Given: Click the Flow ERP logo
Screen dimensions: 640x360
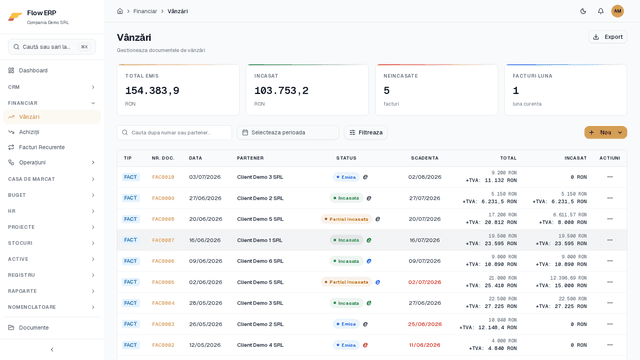Looking at the screenshot, I should click(15, 17).
